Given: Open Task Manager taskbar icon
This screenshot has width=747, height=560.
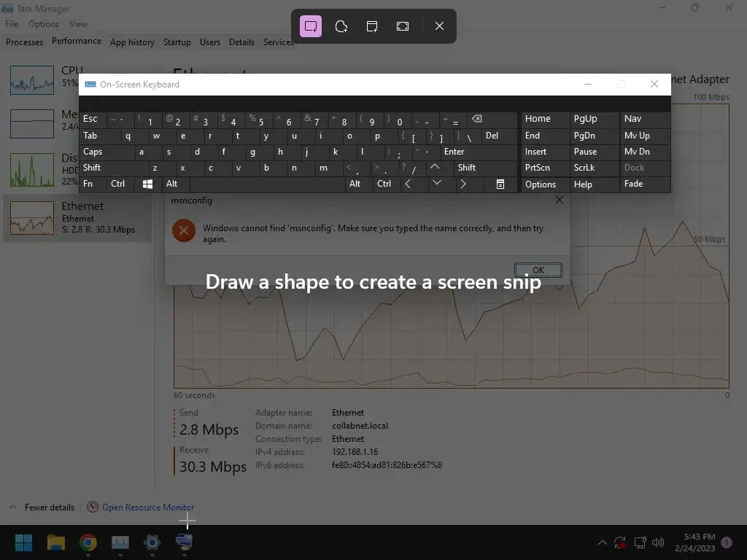Looking at the screenshot, I should click(x=120, y=542).
